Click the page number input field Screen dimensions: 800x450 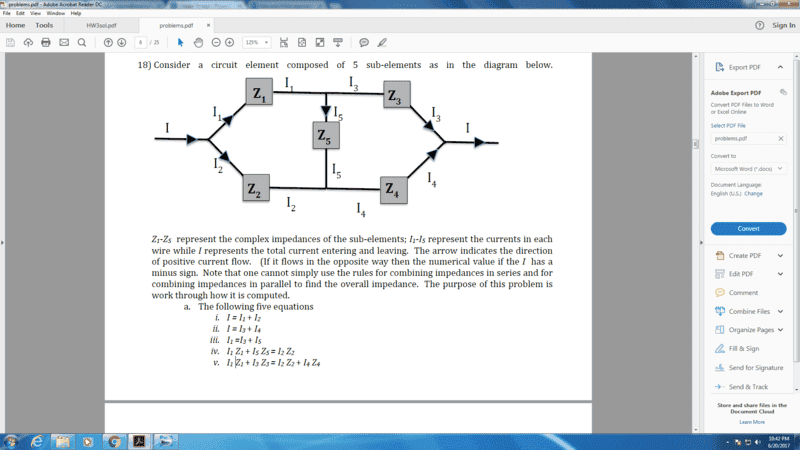coord(141,42)
